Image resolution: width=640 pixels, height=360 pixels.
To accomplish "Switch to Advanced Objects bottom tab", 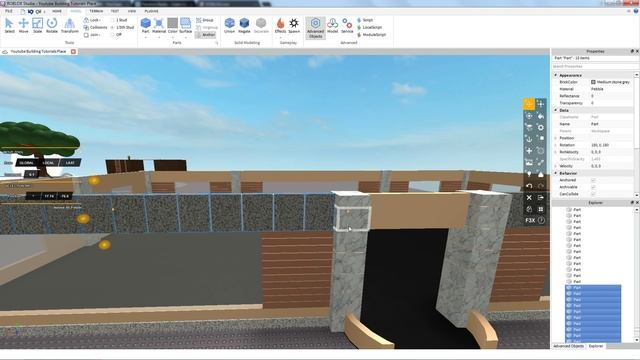I will point(568,346).
